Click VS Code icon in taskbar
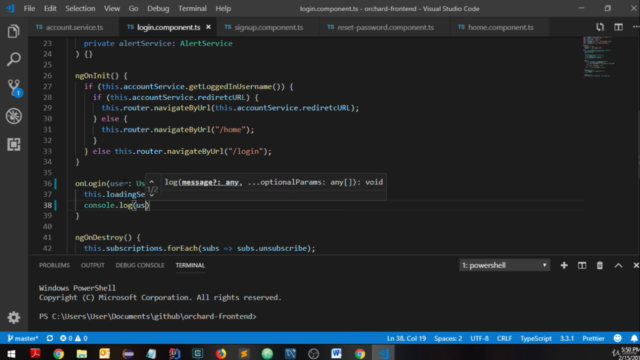 click(x=383, y=353)
